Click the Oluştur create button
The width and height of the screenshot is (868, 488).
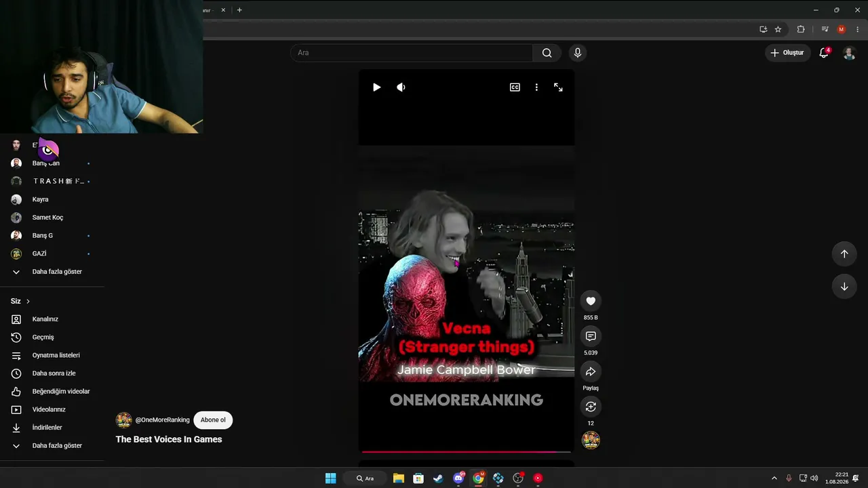tap(788, 53)
